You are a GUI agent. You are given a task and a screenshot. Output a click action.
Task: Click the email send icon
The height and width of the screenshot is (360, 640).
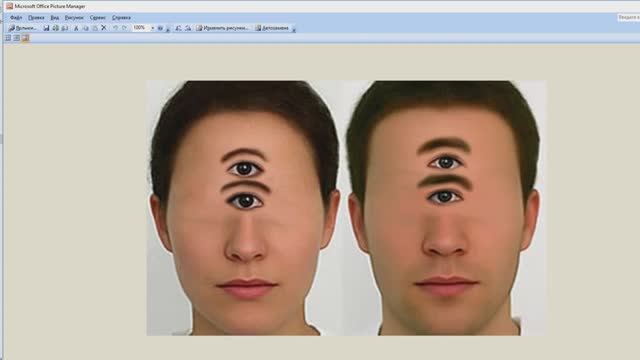[64, 28]
